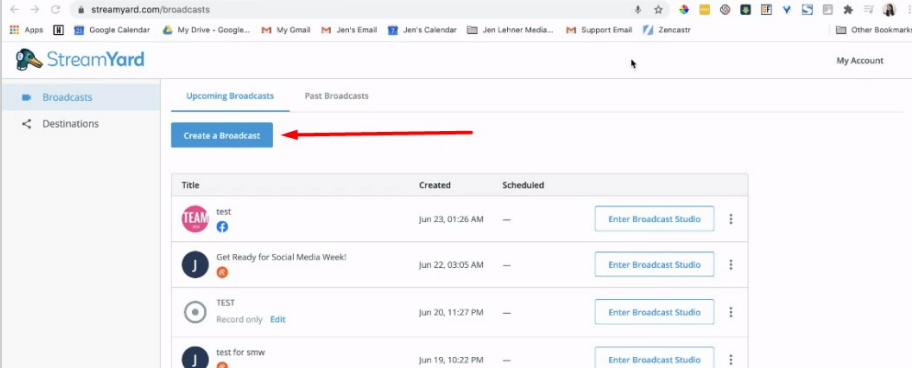The width and height of the screenshot is (912, 368).
Task: Open the My Gmail bookmark
Action: [286, 30]
